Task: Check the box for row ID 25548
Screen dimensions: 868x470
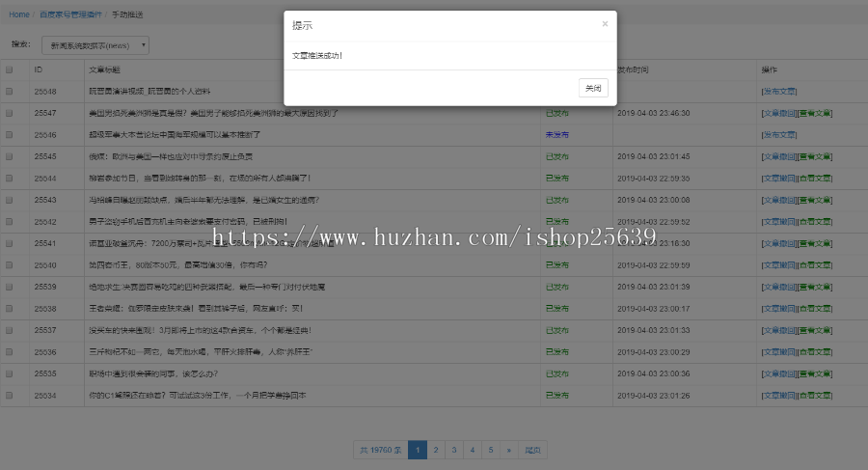Action: click(x=10, y=92)
